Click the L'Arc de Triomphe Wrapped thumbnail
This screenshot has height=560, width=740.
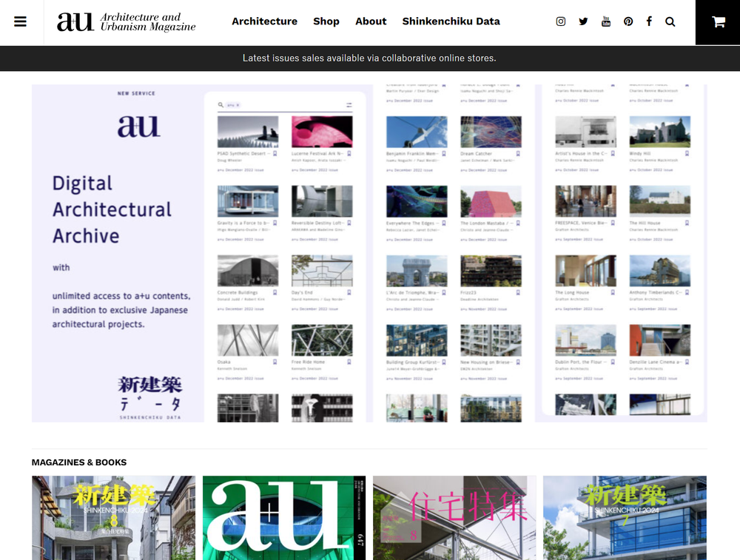[x=417, y=271]
